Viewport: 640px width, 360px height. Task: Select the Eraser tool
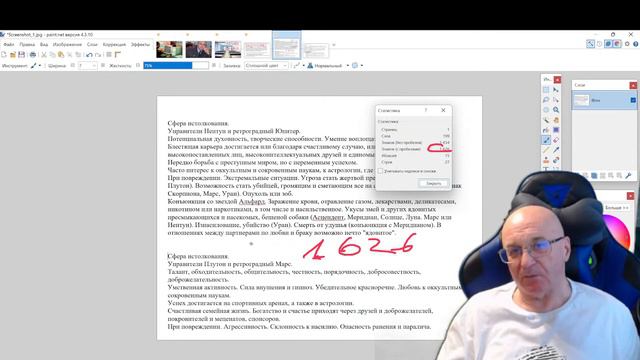click(x=556, y=140)
